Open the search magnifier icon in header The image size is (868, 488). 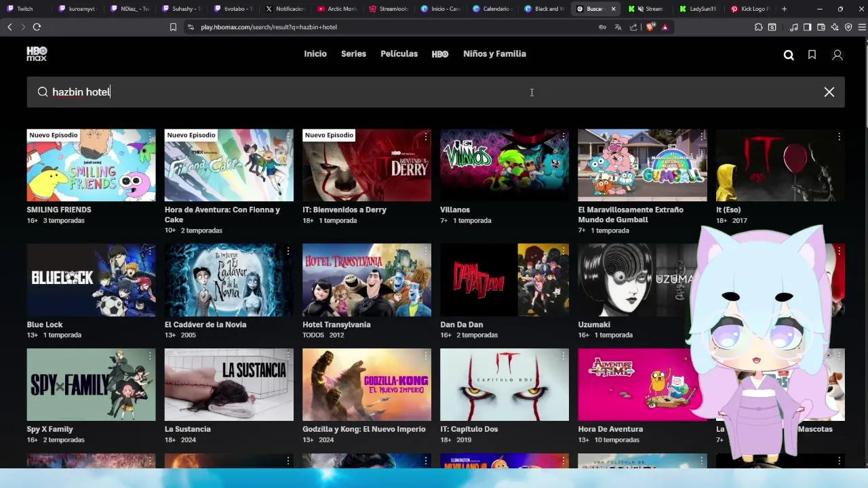[789, 55]
